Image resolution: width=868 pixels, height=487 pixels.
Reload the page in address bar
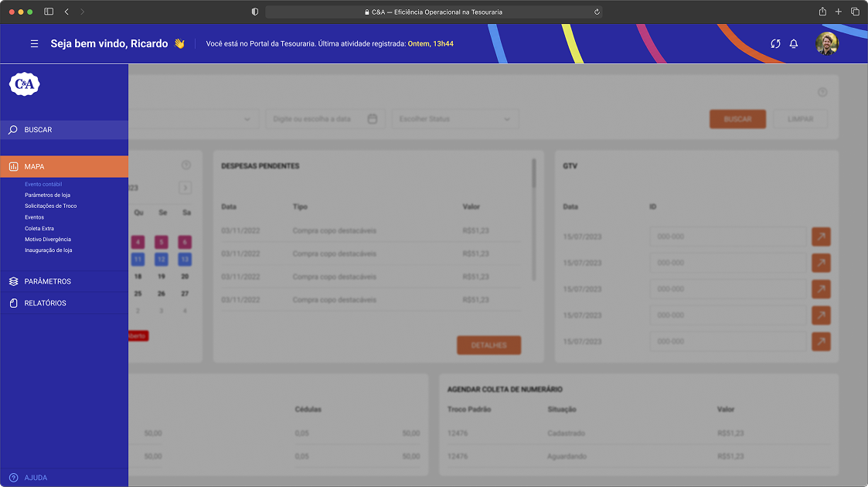597,12
